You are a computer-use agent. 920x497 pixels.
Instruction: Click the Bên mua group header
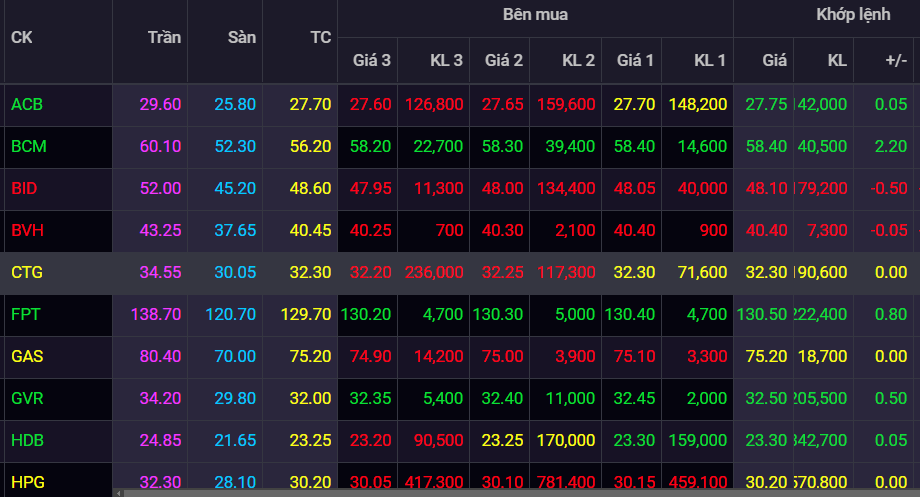535,15
